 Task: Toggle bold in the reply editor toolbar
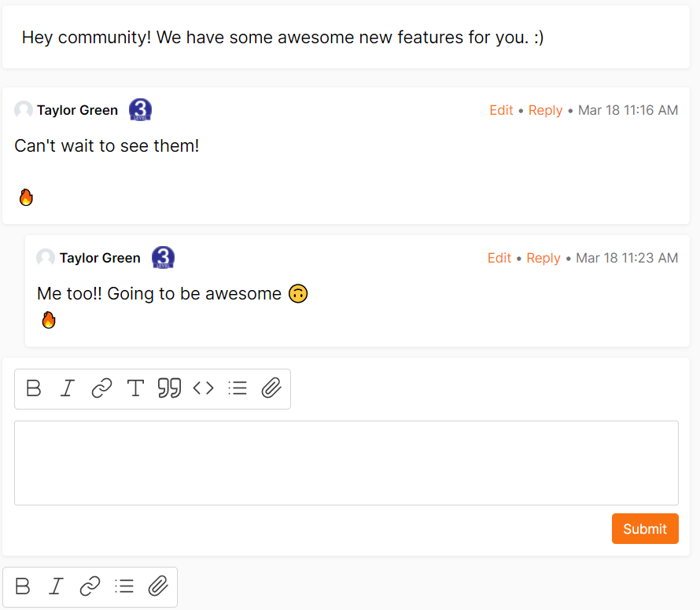tap(34, 388)
